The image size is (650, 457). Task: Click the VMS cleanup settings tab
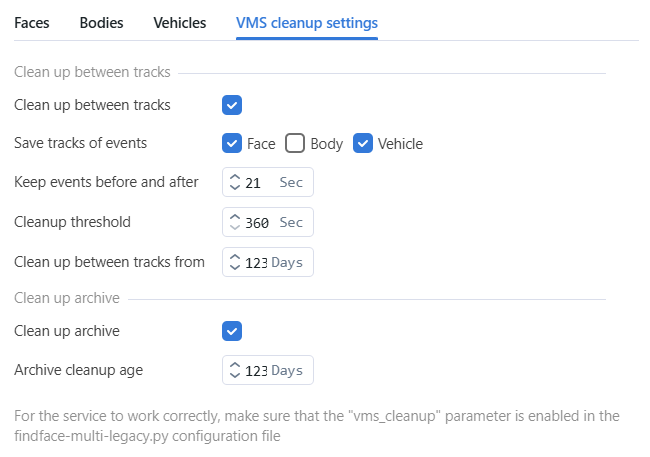pos(306,22)
